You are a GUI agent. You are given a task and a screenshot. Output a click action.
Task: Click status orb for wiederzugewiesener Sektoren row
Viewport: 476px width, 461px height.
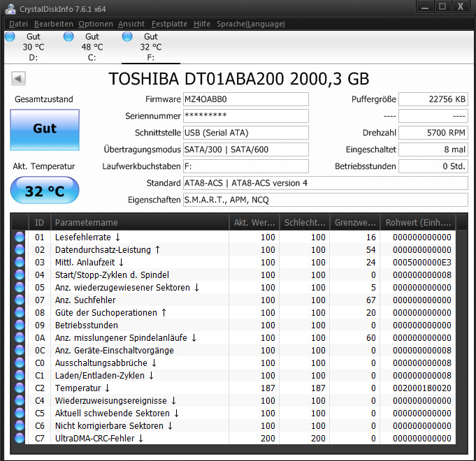[x=20, y=287]
